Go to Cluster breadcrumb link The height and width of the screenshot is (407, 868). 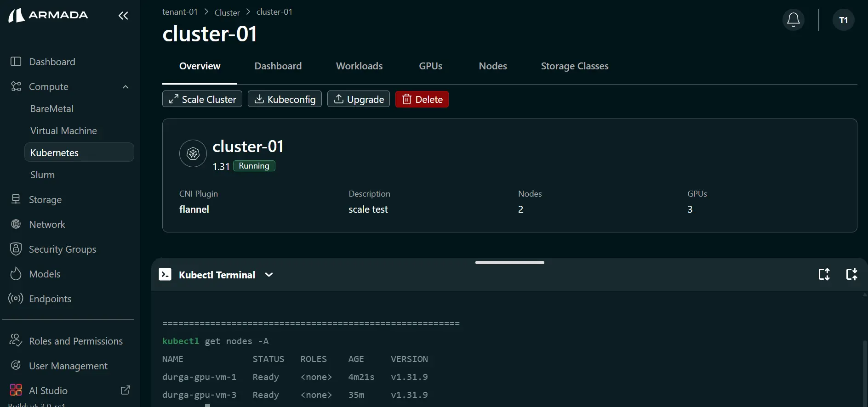(227, 12)
